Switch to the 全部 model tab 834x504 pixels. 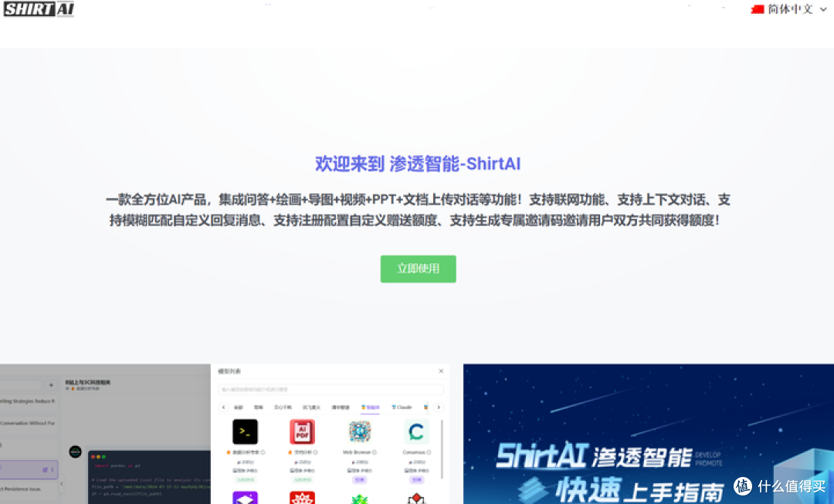click(239, 408)
